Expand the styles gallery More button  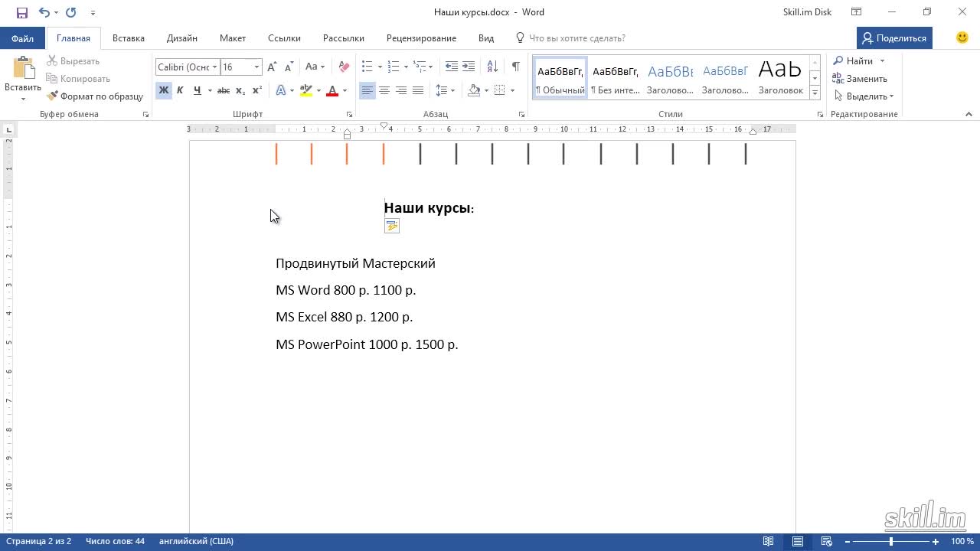coord(815,93)
